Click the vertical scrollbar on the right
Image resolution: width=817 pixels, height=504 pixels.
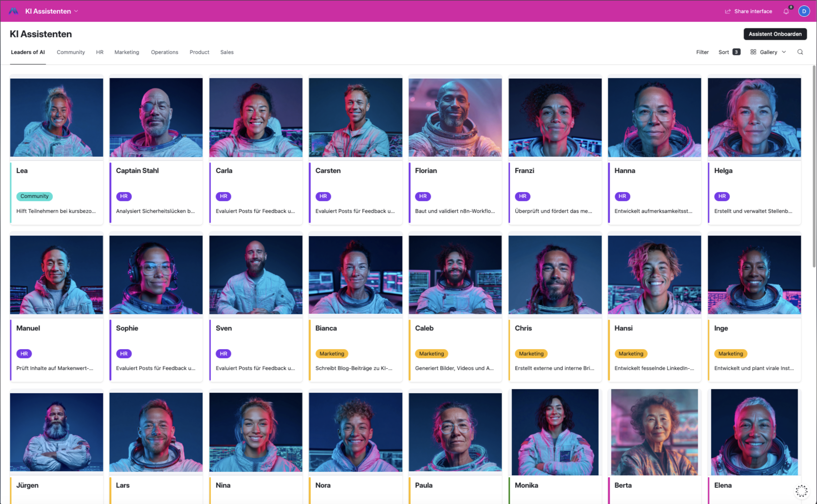pos(814,167)
